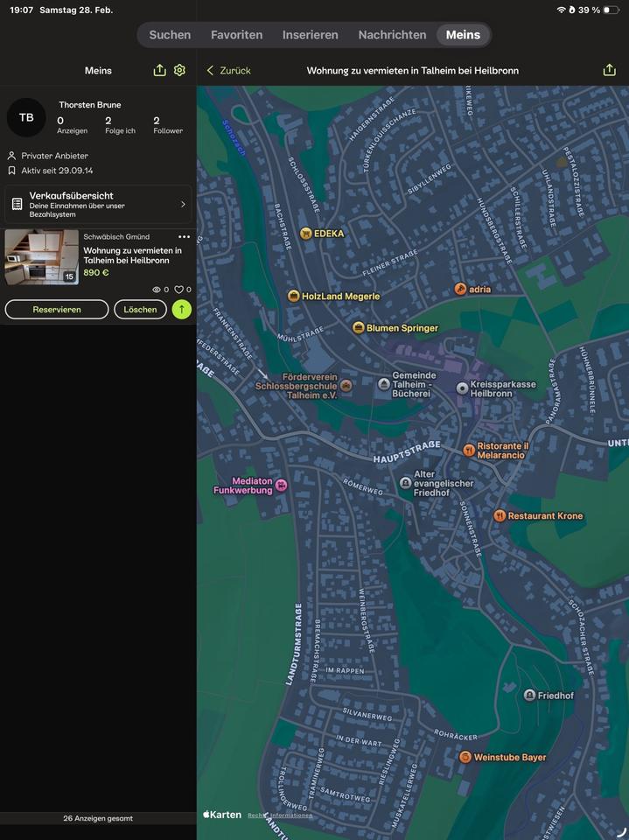629x840 pixels.
Task: Tap the Blumen Springer shop pin
Action: pos(358,328)
